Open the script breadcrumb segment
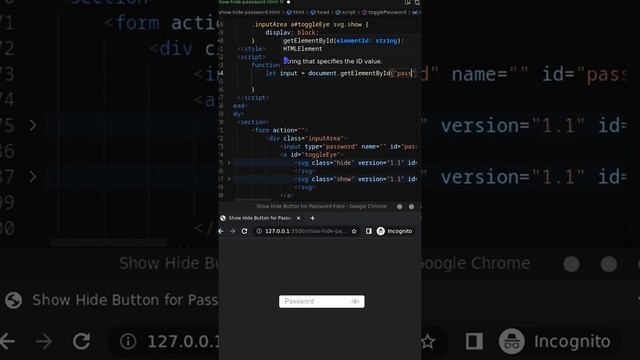Viewport: 640px width, 360px height. 346,12
